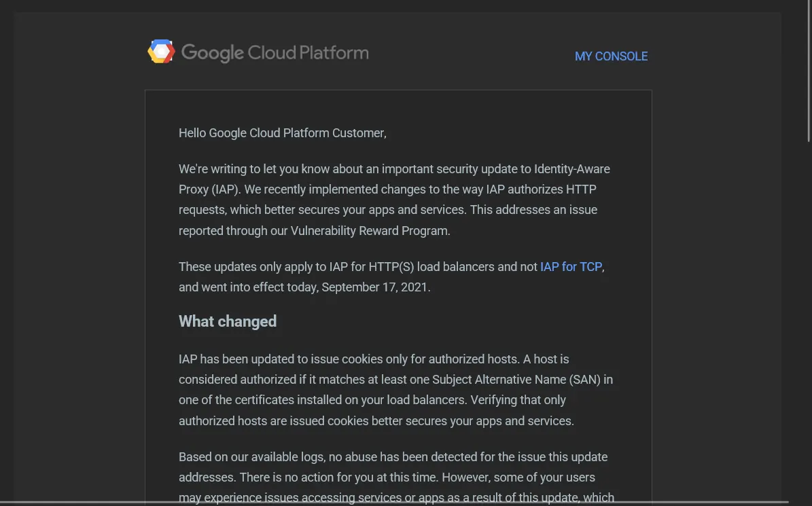Follow the IAP for TCP hyperlink
The width and height of the screenshot is (812, 506).
click(x=571, y=267)
